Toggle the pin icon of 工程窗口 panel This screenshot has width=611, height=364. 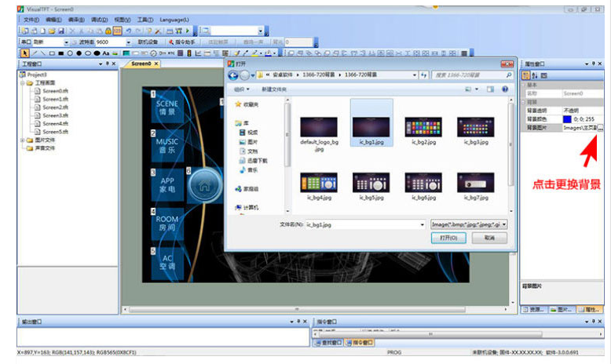(x=108, y=64)
